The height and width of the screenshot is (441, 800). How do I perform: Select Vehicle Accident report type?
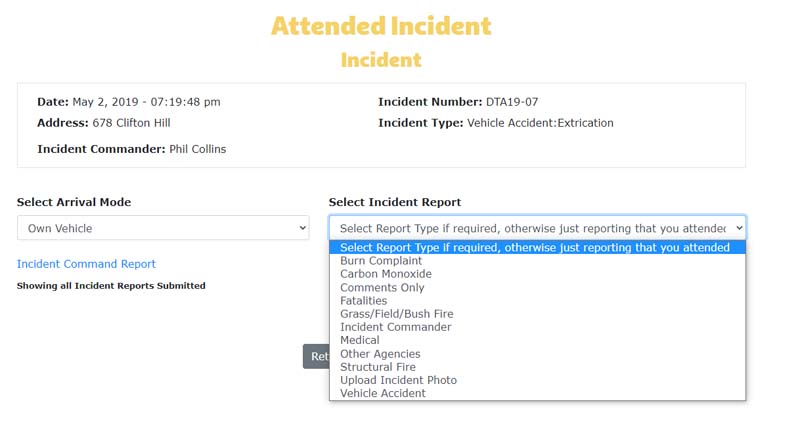[x=382, y=394]
